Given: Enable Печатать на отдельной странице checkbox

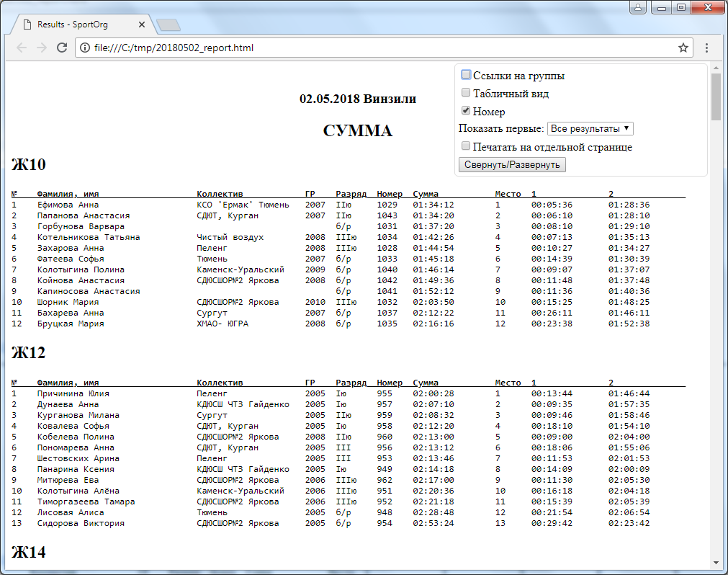Looking at the screenshot, I should click(x=466, y=146).
